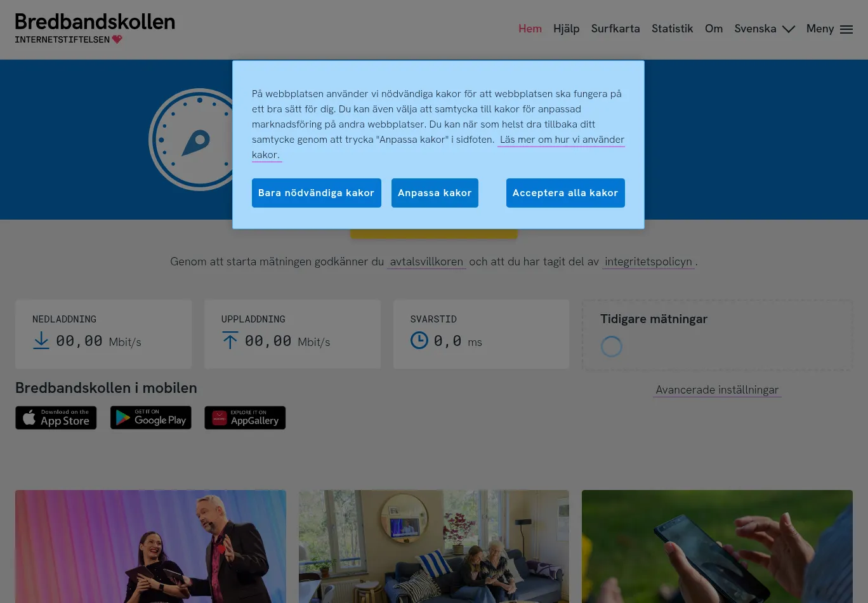The height and width of the screenshot is (603, 868).
Task: Expand Avancerade inställningar
Action: (717, 390)
